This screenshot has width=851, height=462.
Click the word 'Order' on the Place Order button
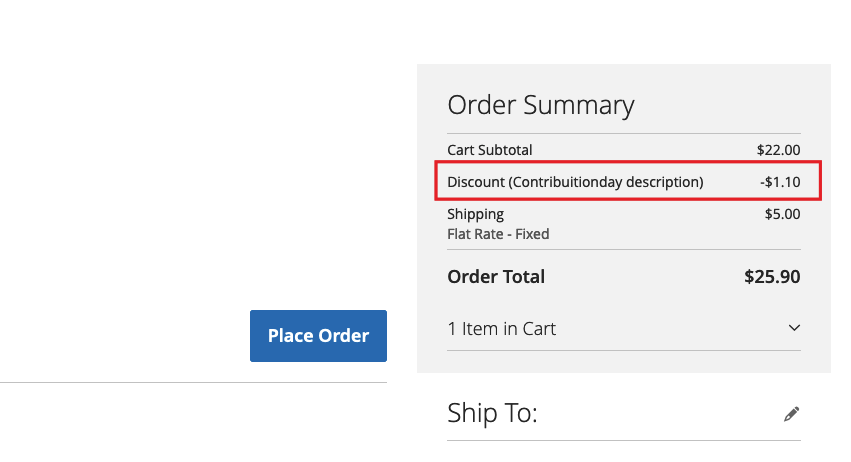click(x=344, y=336)
